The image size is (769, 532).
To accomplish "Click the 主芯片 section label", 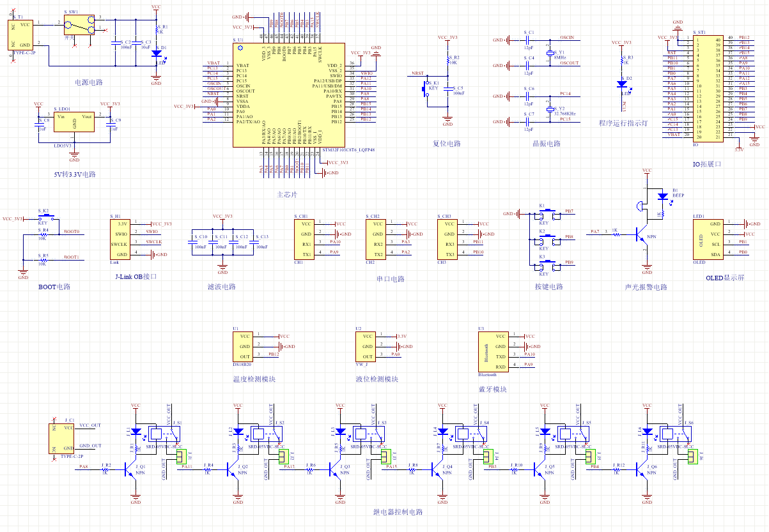I will (x=287, y=194).
